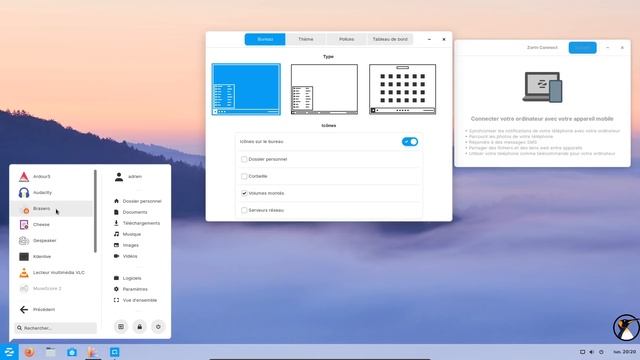Click the Zorin menu button on the taskbar
This screenshot has width=640, height=360.
click(9, 352)
